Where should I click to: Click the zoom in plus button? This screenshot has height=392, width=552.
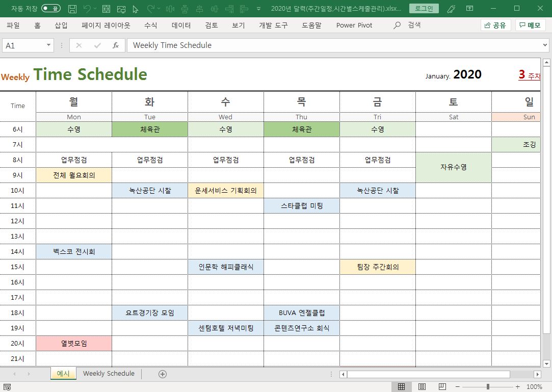517,387
